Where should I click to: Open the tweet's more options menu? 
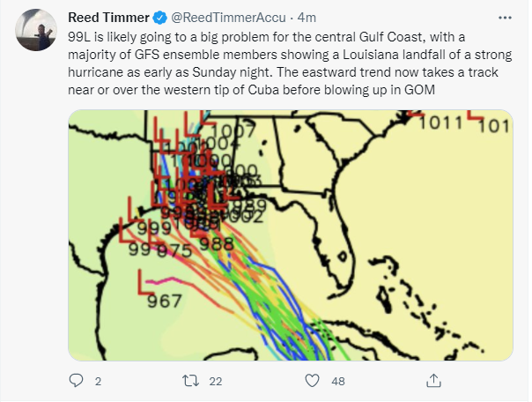click(x=503, y=18)
